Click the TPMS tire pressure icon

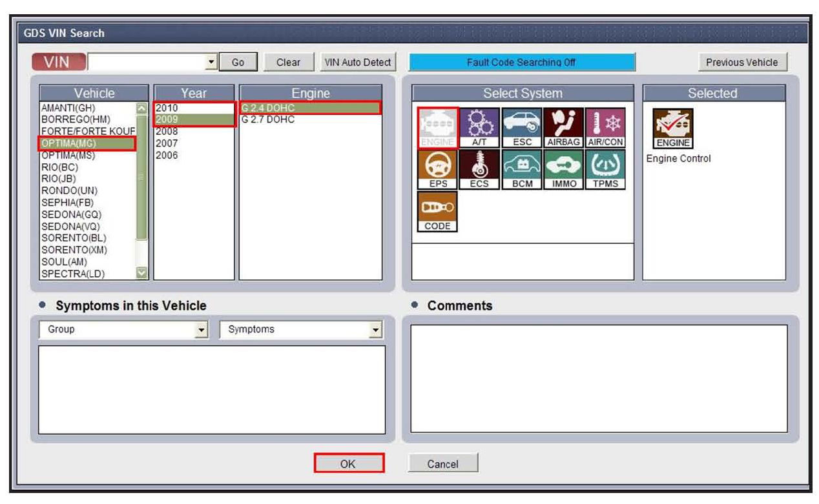[606, 169]
